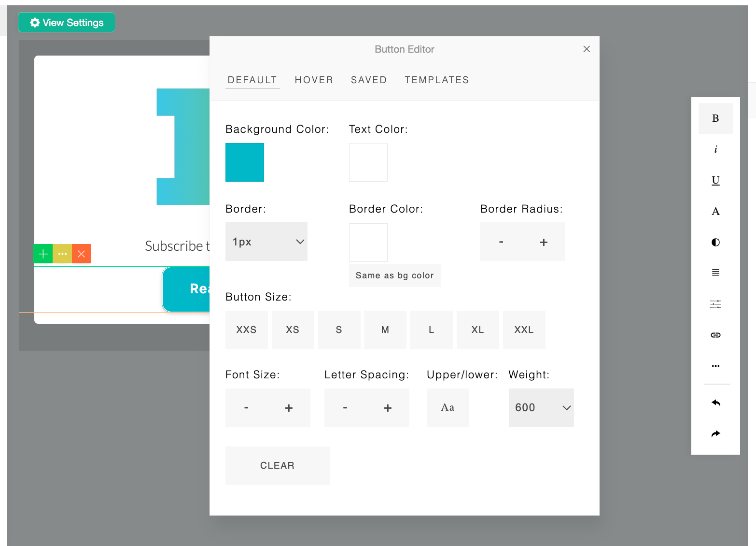The width and height of the screenshot is (756, 546).
Task: Toggle upper/lower case with Aa button
Action: tap(448, 408)
